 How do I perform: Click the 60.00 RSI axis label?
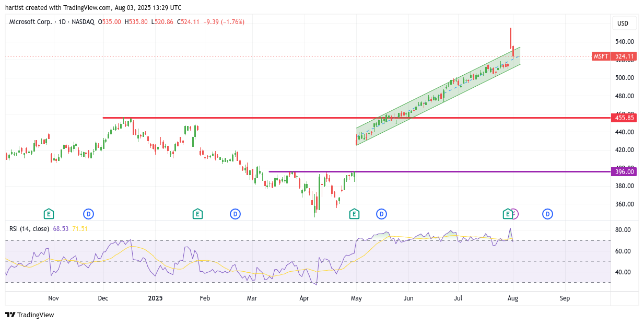[623, 251]
